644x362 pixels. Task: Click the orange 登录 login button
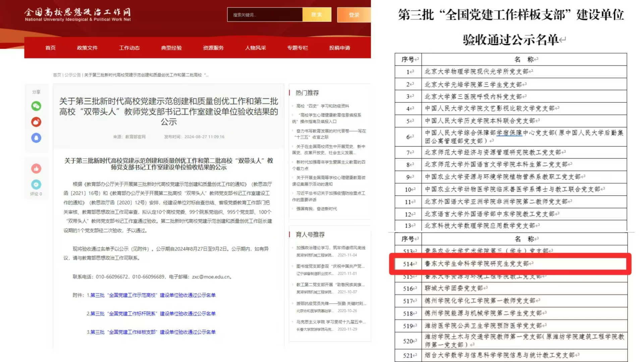[354, 15]
